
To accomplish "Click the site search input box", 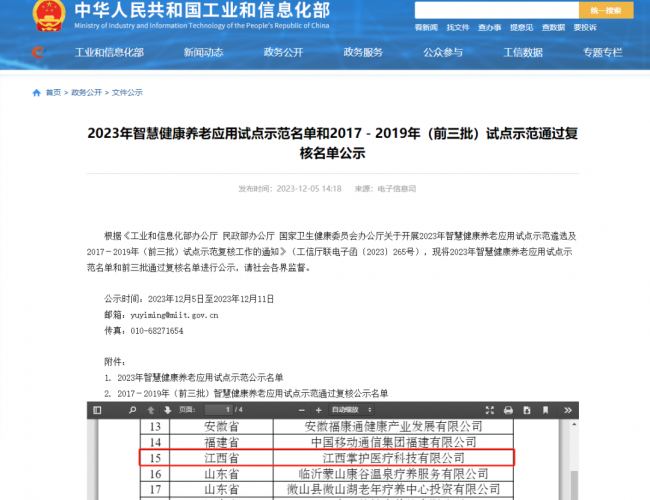I will click(497, 10).
